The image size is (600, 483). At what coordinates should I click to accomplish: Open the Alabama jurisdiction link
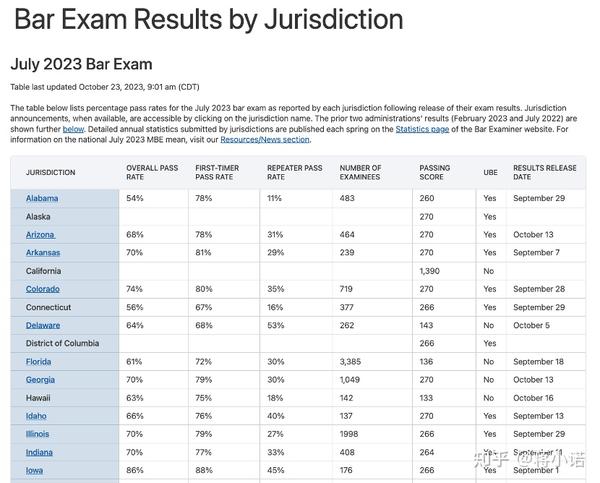tap(42, 198)
